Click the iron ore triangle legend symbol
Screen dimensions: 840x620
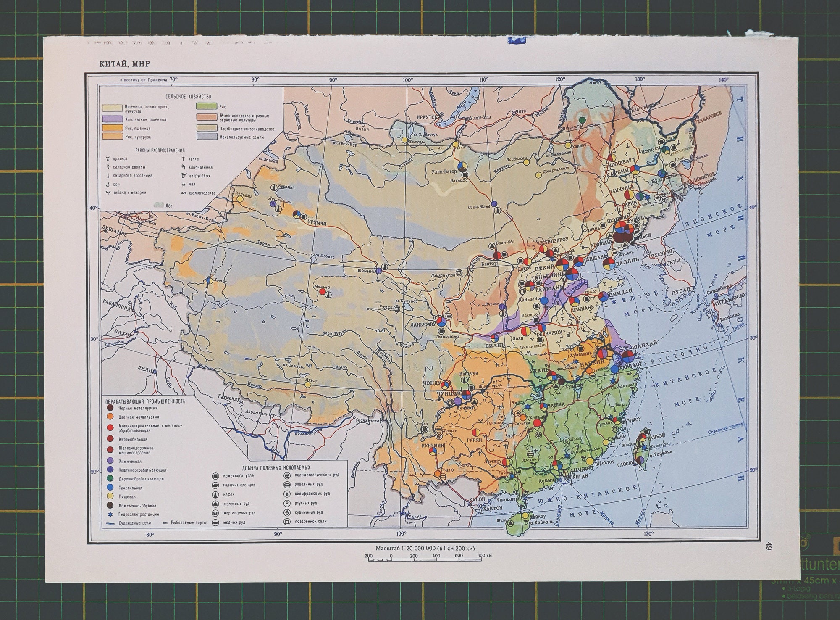tap(215, 504)
